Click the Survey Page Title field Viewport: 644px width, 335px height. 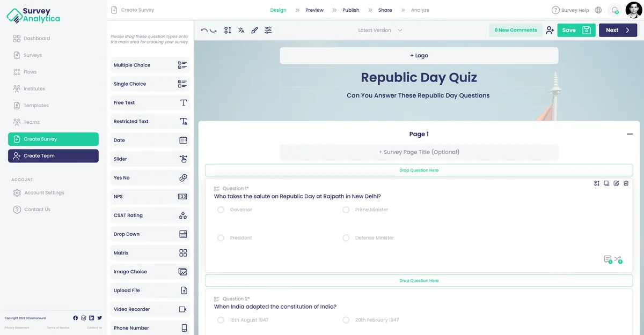(x=419, y=152)
